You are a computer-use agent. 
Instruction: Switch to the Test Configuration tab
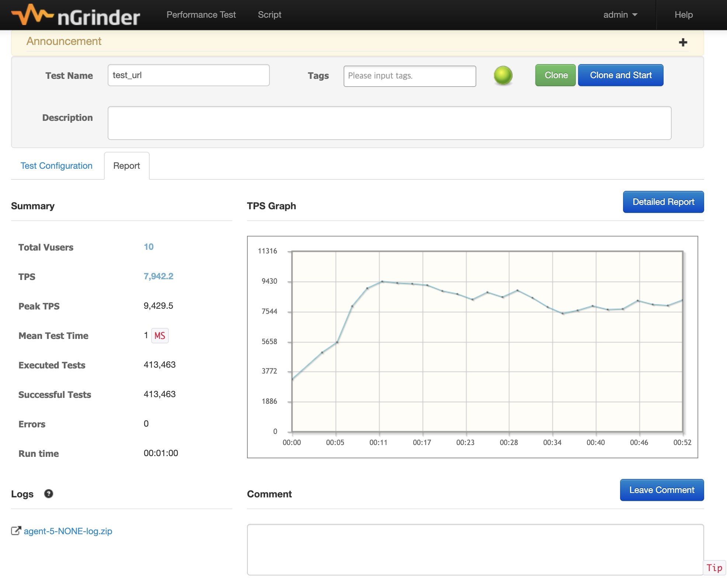tap(56, 166)
